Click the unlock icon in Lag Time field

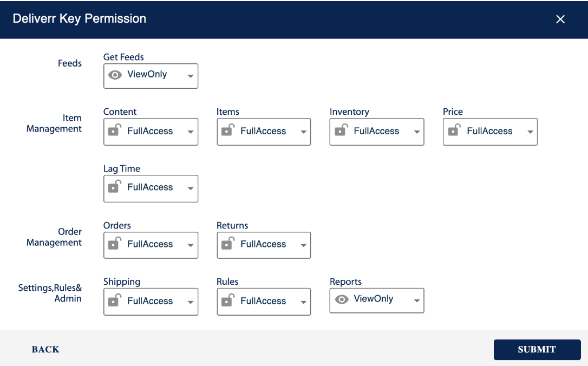[114, 186]
